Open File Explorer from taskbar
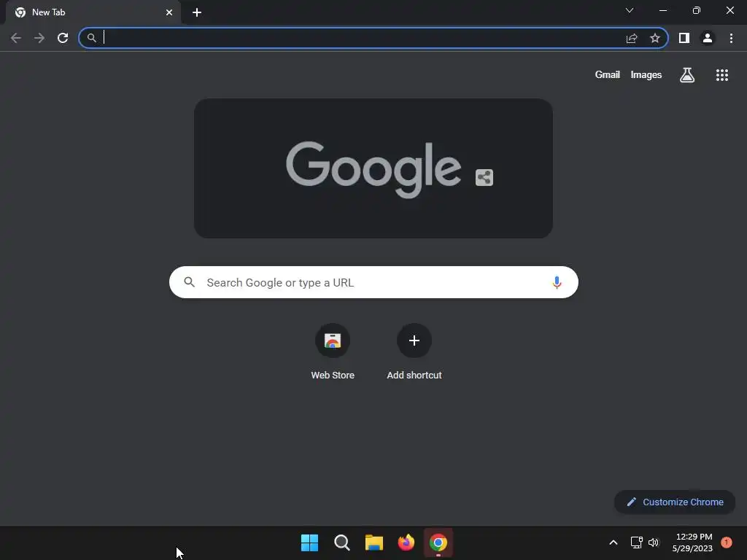 click(374, 542)
